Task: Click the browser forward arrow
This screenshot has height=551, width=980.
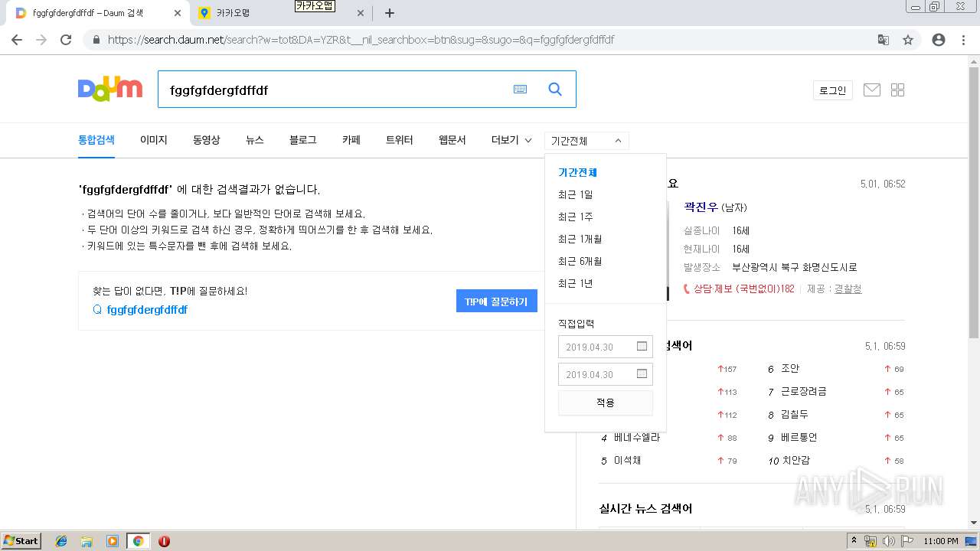Action: 41,40
